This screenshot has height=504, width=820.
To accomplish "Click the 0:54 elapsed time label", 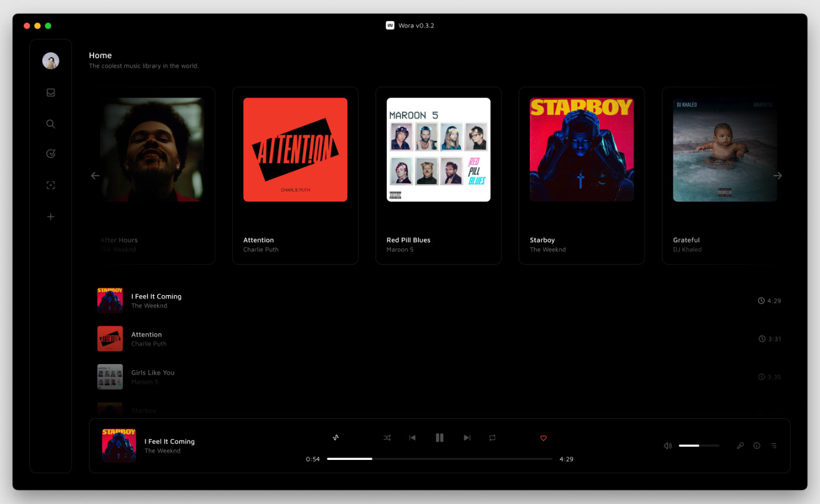I will (313, 459).
